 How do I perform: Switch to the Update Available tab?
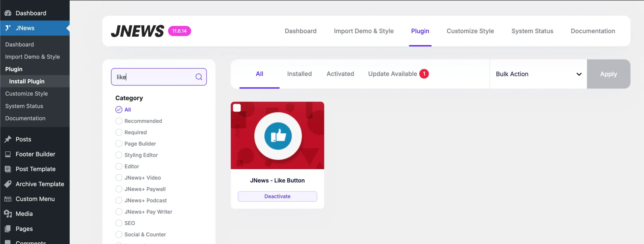point(398,74)
